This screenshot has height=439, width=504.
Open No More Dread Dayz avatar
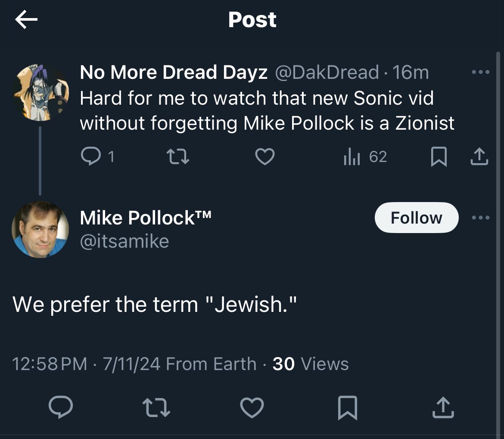point(40,92)
